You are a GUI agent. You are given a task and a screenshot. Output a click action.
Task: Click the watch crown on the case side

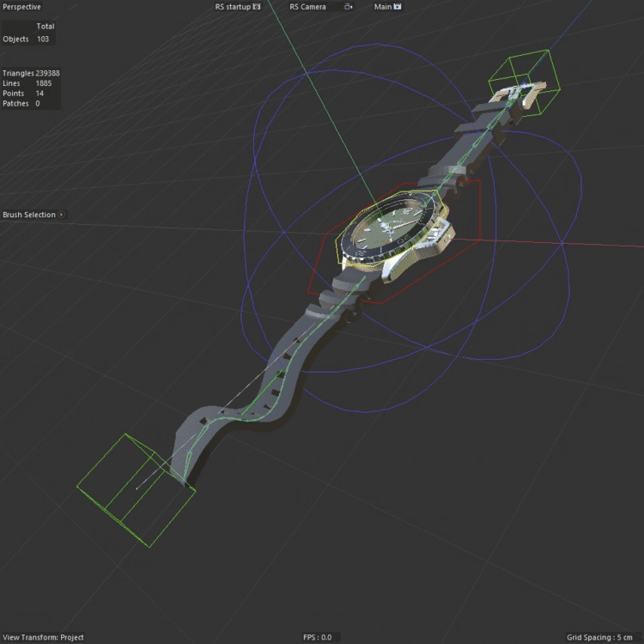point(445,234)
